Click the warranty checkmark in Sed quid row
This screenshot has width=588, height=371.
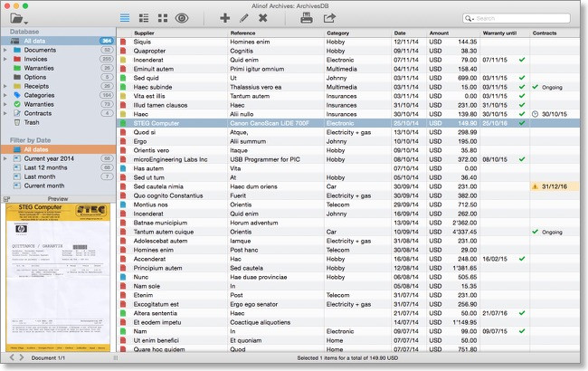pyautogui.click(x=522, y=78)
